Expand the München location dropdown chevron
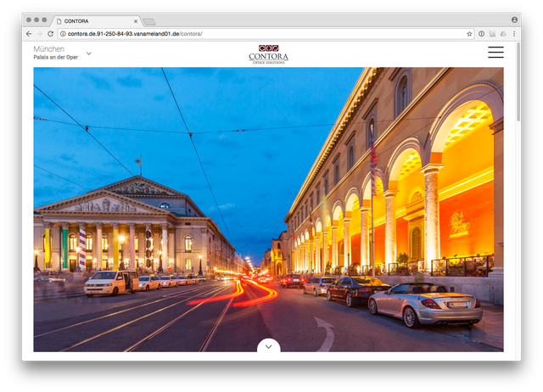This screenshot has width=543, height=392. [x=89, y=53]
